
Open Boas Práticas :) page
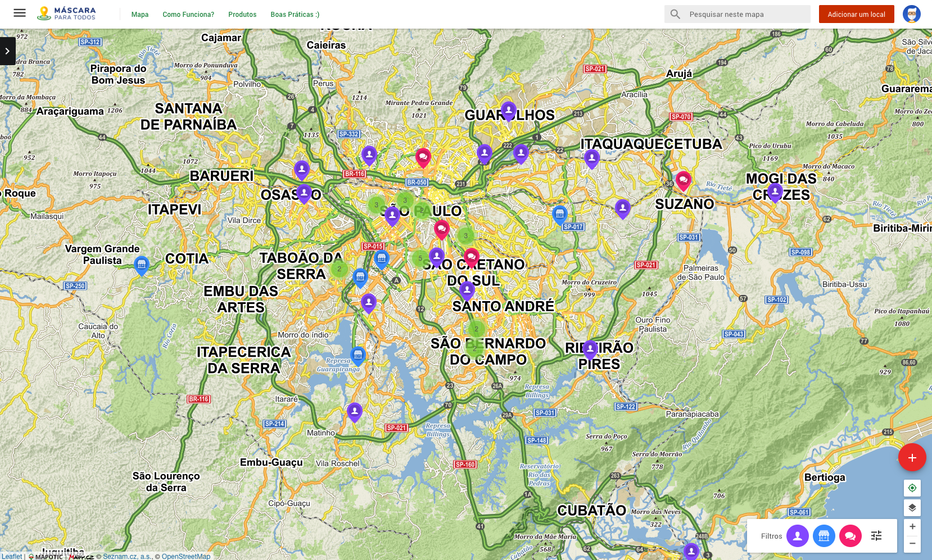[x=295, y=15]
